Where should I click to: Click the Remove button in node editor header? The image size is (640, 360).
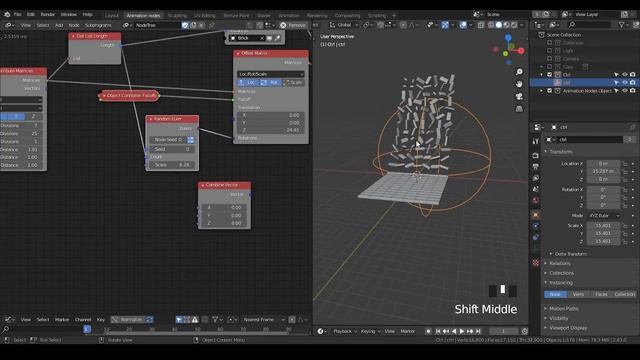click(293, 25)
